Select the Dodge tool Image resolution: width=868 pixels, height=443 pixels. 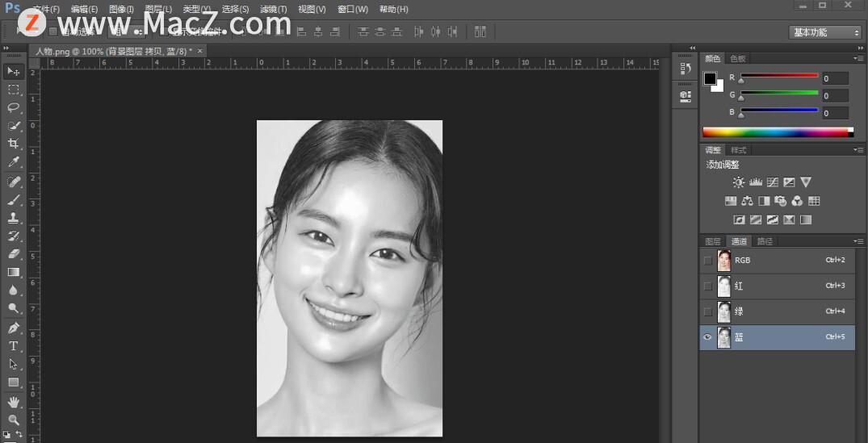coord(14,308)
